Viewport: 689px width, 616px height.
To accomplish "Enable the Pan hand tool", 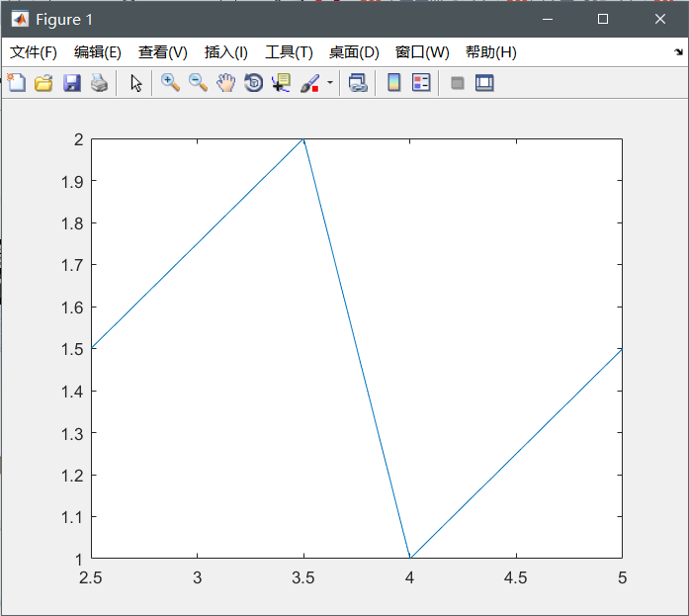I will tap(225, 83).
